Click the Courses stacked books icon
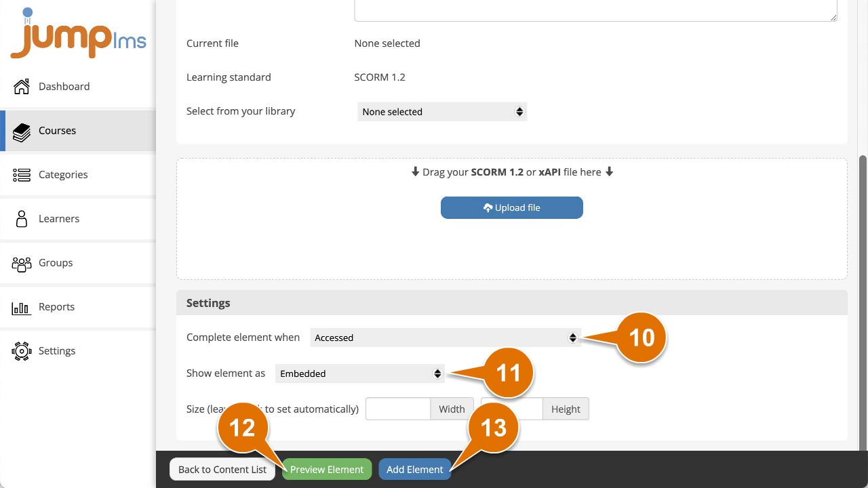Image resolution: width=868 pixels, height=488 pixels. 22,131
